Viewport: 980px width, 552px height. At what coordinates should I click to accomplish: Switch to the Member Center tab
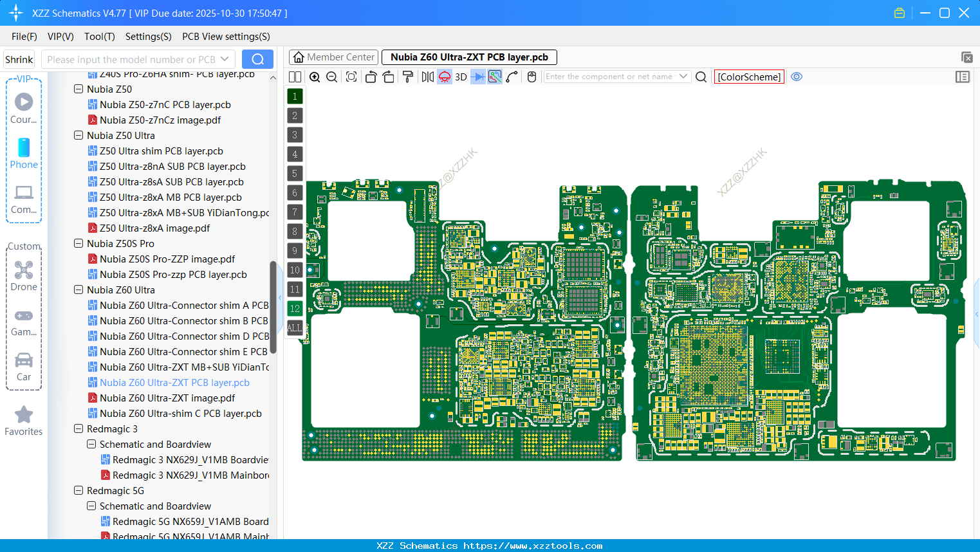pyautogui.click(x=333, y=57)
